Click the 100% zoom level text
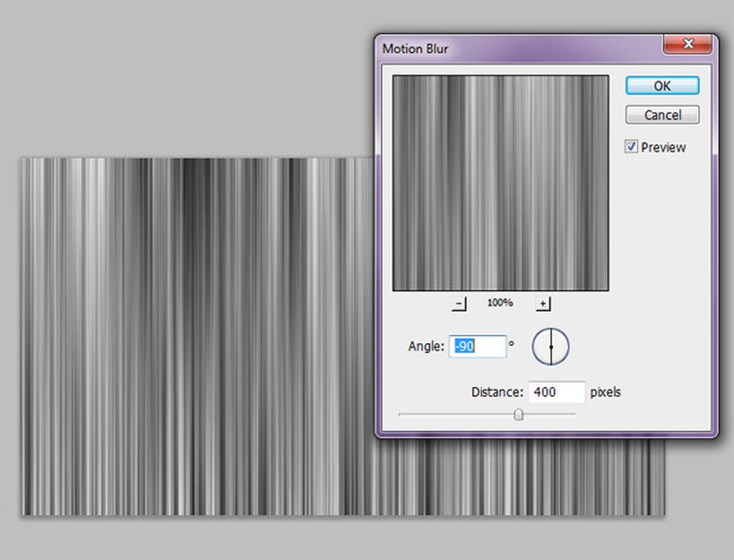 (x=500, y=303)
